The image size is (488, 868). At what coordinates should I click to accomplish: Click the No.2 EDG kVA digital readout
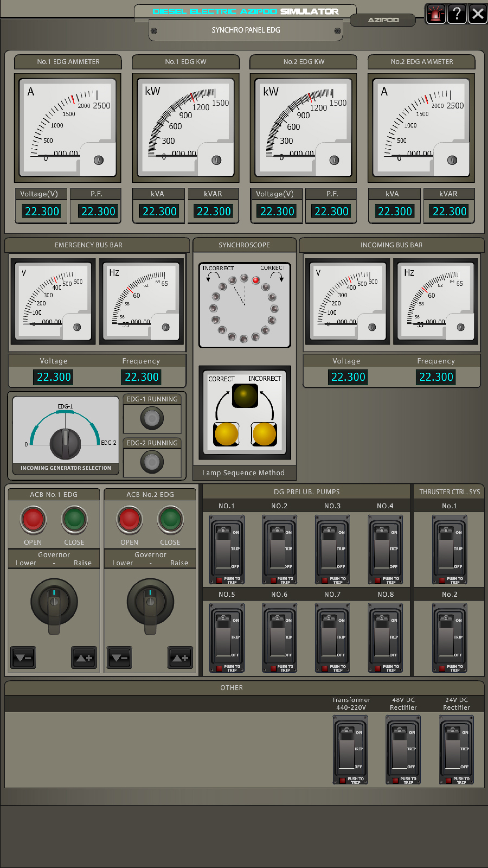coord(395,211)
